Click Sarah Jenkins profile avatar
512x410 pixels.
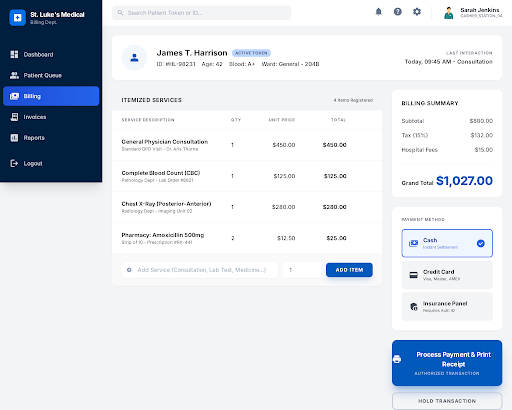449,13
